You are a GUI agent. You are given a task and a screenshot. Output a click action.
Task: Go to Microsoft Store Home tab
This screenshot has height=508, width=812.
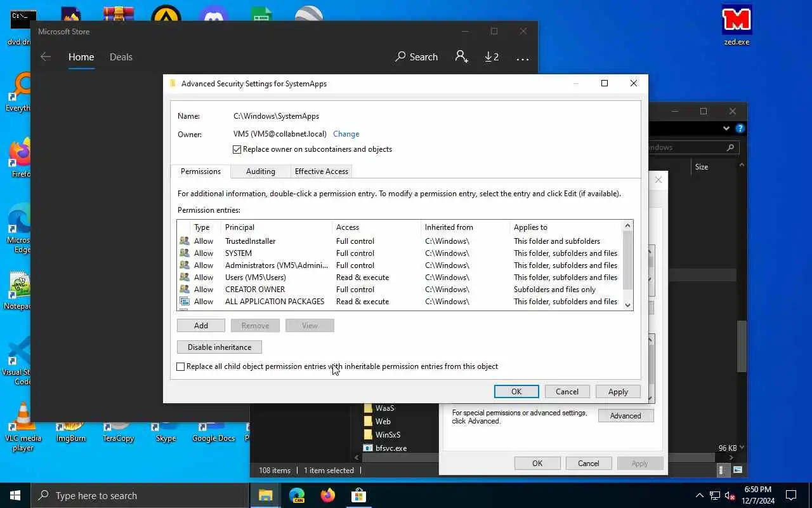[x=81, y=57]
